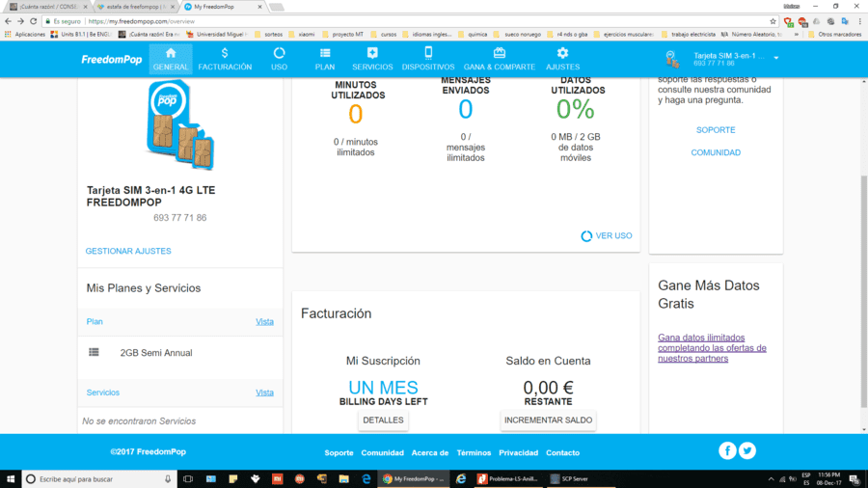This screenshot has width=868, height=488.
Task: Open the cursos bookmark folder
Action: pos(384,35)
